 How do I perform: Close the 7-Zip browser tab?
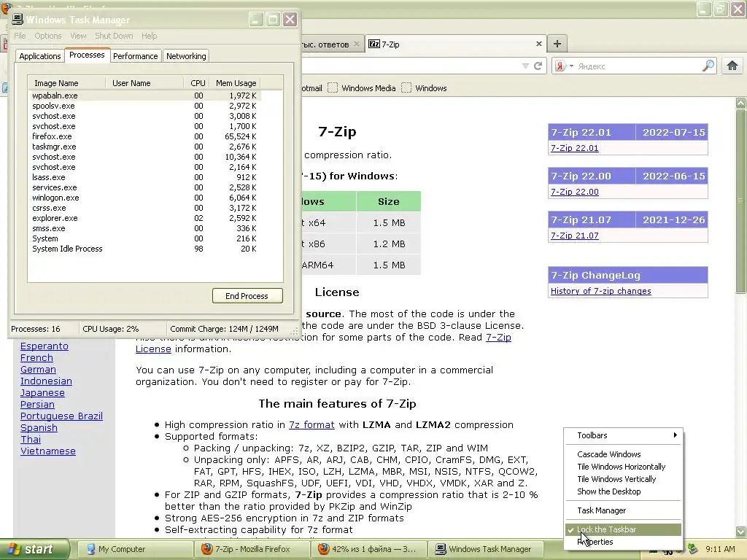539,44
